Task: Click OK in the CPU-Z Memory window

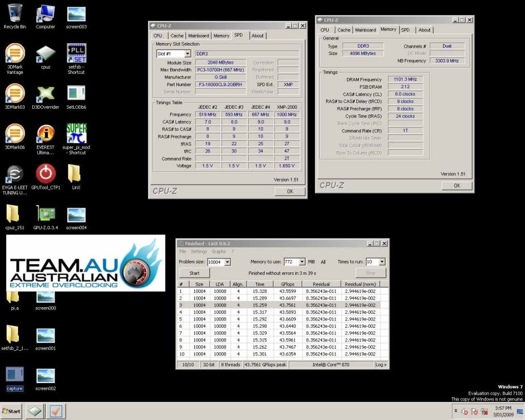Action: [x=457, y=186]
